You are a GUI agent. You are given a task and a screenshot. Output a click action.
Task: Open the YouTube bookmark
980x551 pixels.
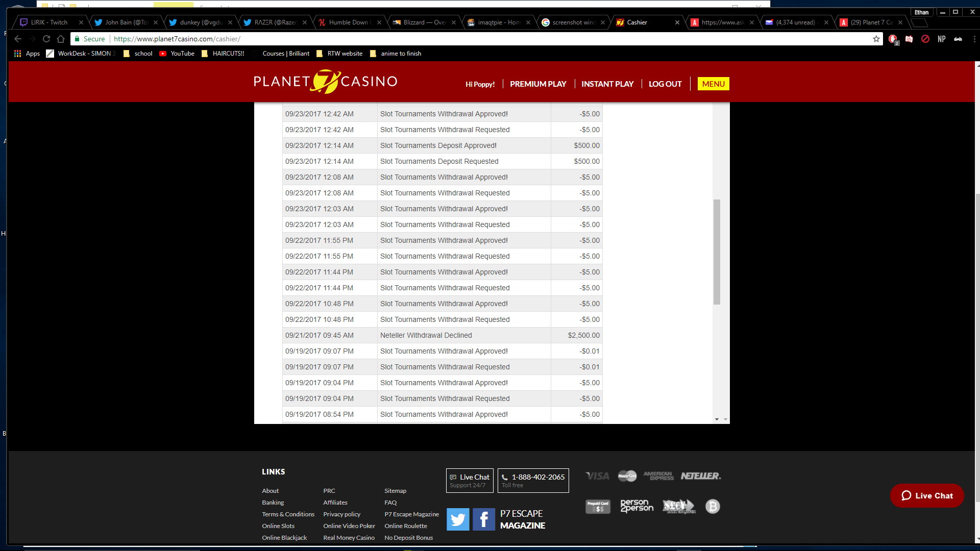(177, 54)
